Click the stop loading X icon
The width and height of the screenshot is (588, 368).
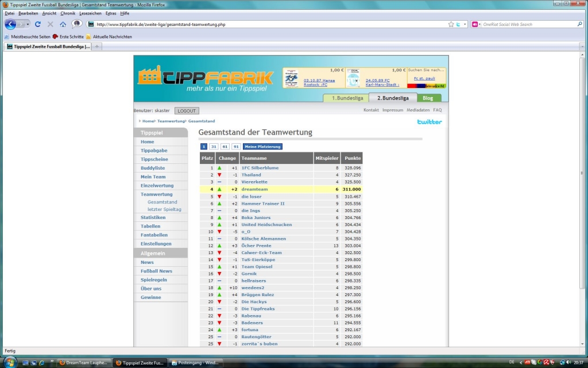tap(50, 24)
